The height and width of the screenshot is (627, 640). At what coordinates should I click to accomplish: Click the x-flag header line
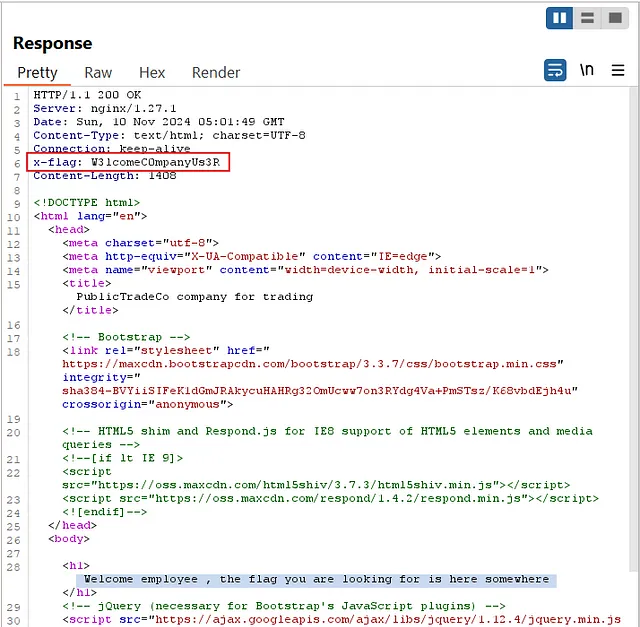click(x=127, y=162)
